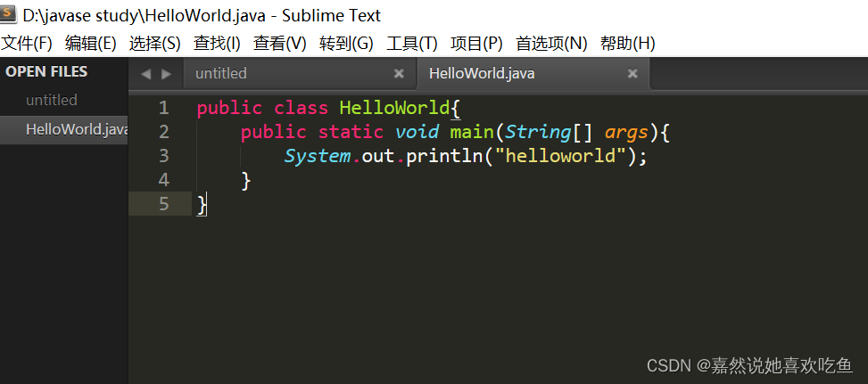This screenshot has width=868, height=384.
Task: Click the "helloworld" string literal
Action: [x=560, y=156]
